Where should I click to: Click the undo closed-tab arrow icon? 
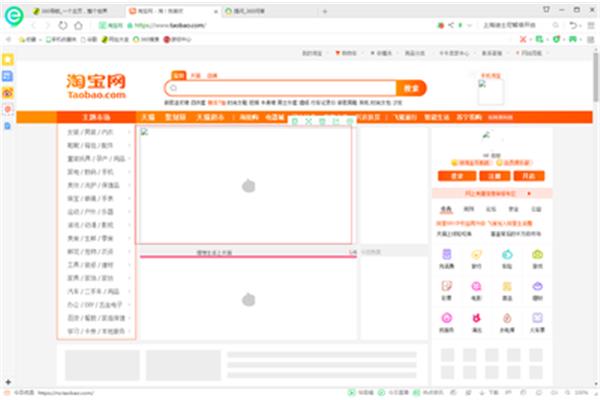[573, 26]
